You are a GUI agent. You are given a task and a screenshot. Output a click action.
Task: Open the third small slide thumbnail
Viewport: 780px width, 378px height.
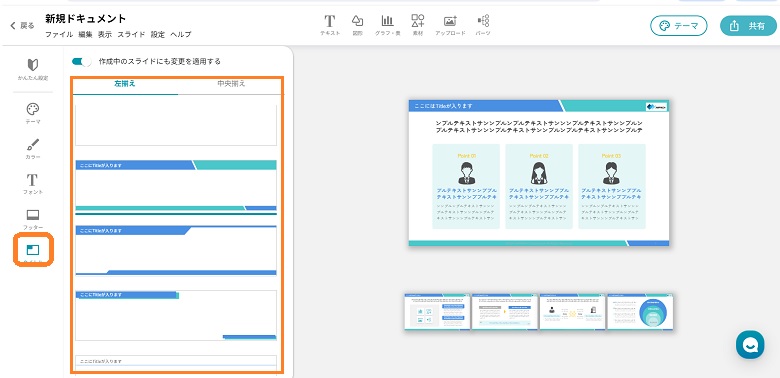click(x=572, y=311)
